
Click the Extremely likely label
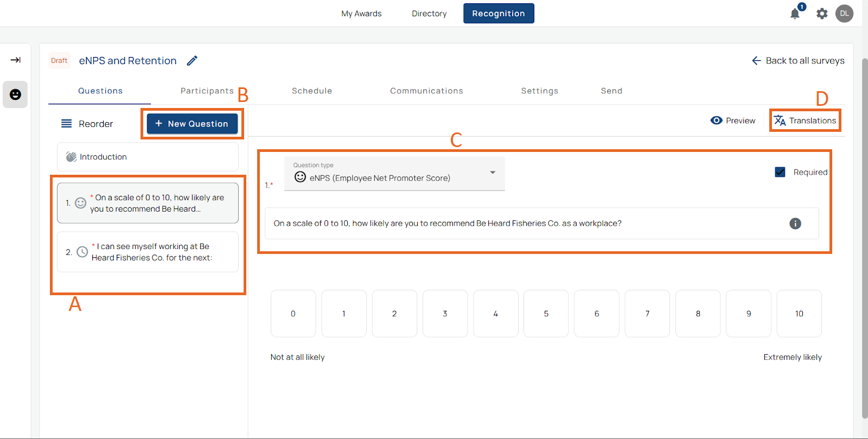coord(793,357)
